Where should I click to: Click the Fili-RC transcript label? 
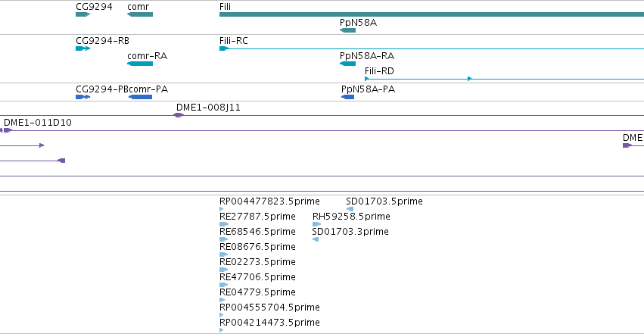[233, 41]
